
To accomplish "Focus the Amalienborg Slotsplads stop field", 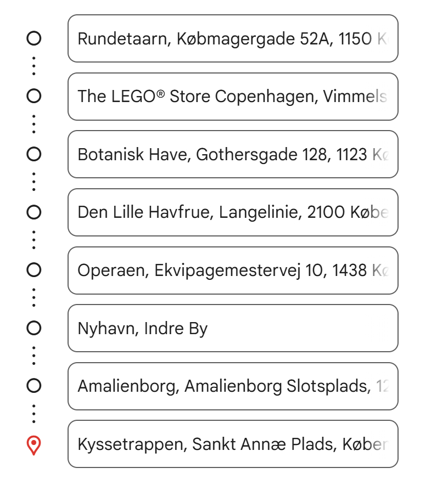I will (x=233, y=386).
